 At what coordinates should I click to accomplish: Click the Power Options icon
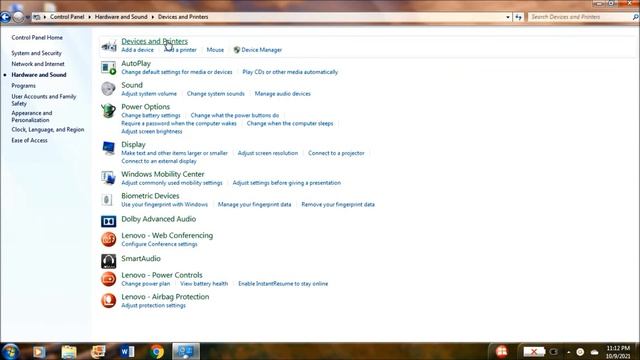[x=109, y=111]
